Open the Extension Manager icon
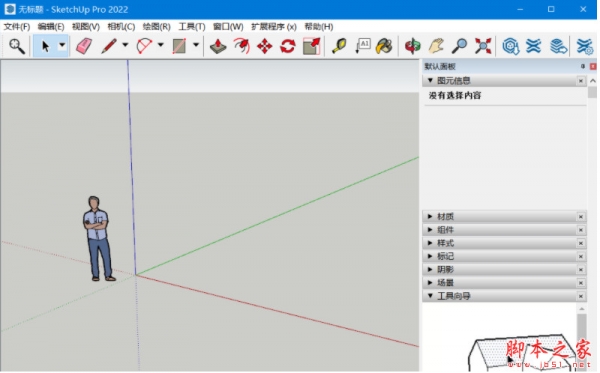 (x=585, y=46)
